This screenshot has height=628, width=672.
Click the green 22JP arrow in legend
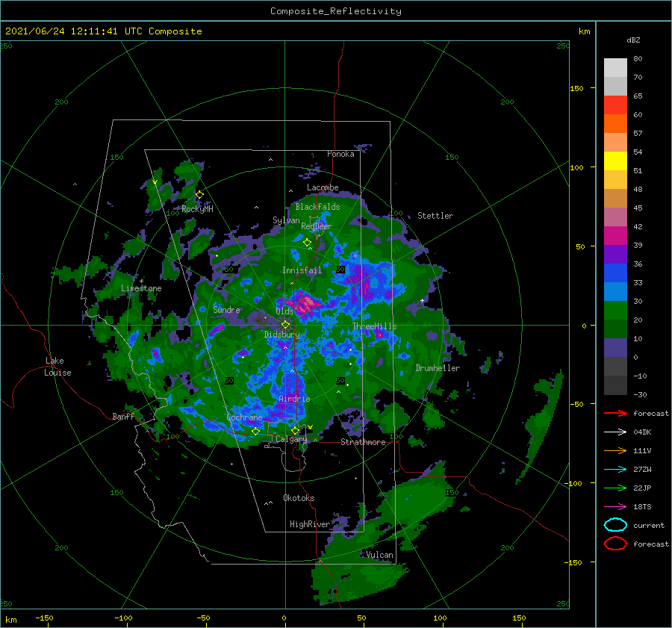[615, 488]
